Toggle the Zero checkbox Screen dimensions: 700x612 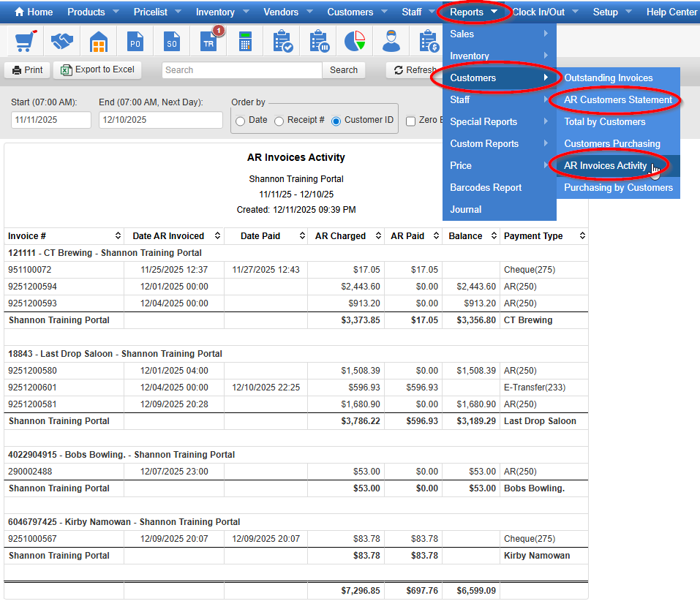point(411,121)
